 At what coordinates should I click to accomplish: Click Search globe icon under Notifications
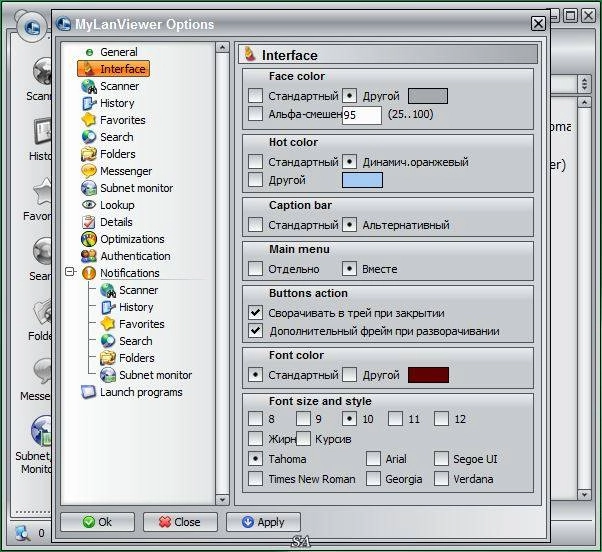(108, 341)
